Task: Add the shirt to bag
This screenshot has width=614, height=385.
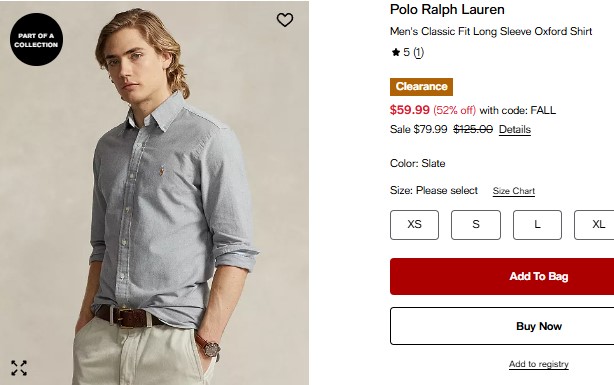Action: (x=502, y=277)
